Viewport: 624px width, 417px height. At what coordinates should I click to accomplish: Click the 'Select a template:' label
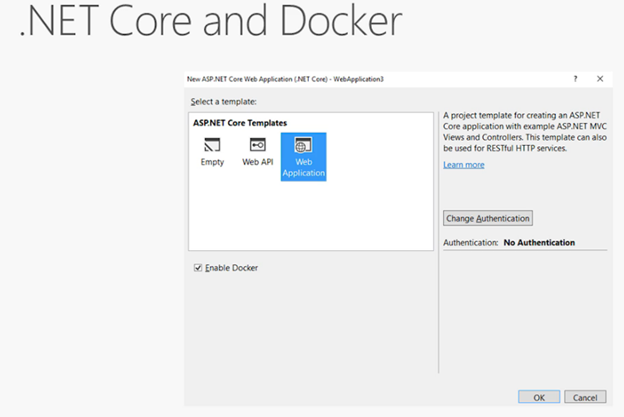pos(224,101)
